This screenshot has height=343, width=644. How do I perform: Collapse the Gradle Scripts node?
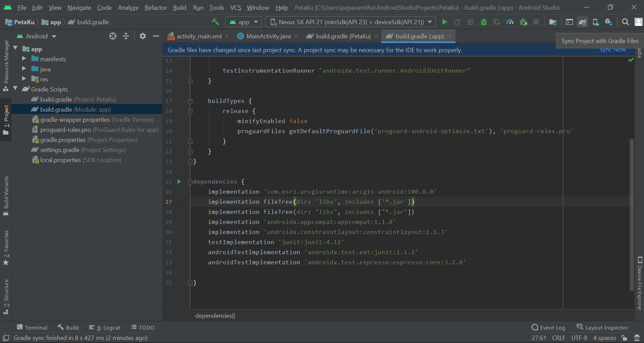(x=15, y=88)
